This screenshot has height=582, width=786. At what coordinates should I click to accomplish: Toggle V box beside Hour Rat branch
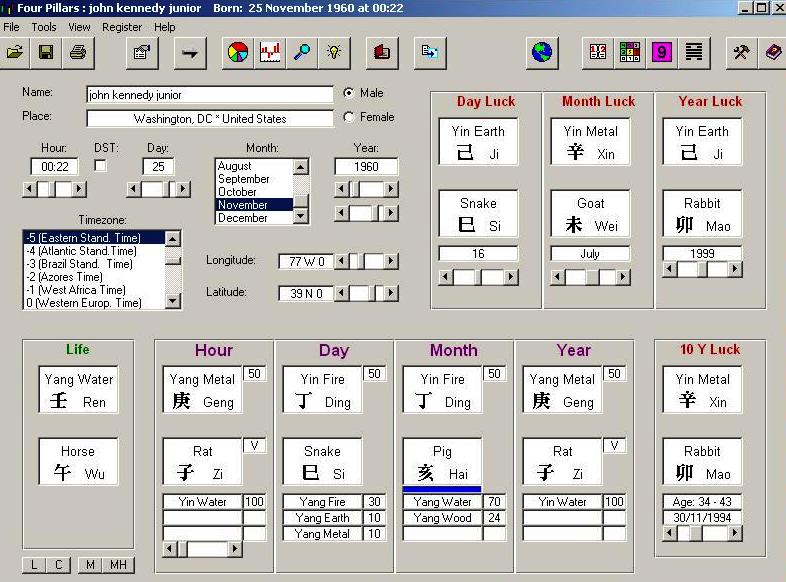tap(254, 446)
